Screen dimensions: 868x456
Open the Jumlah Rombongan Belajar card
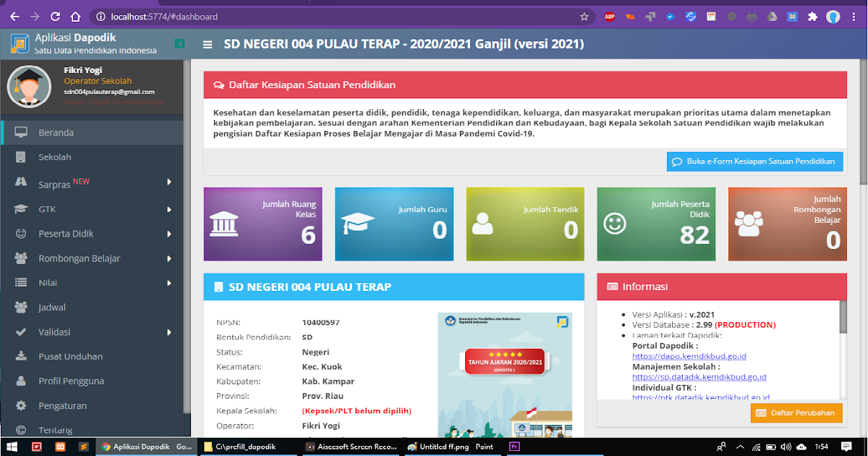[787, 224]
